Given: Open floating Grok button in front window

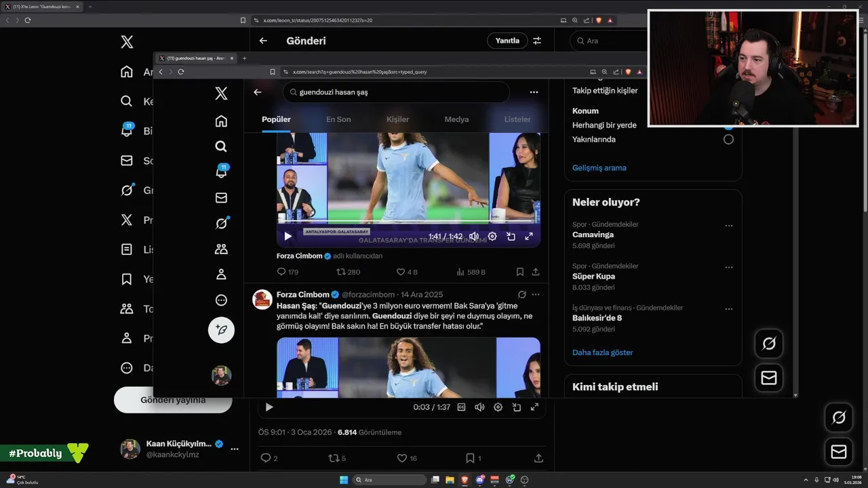Looking at the screenshot, I should click(x=769, y=344).
